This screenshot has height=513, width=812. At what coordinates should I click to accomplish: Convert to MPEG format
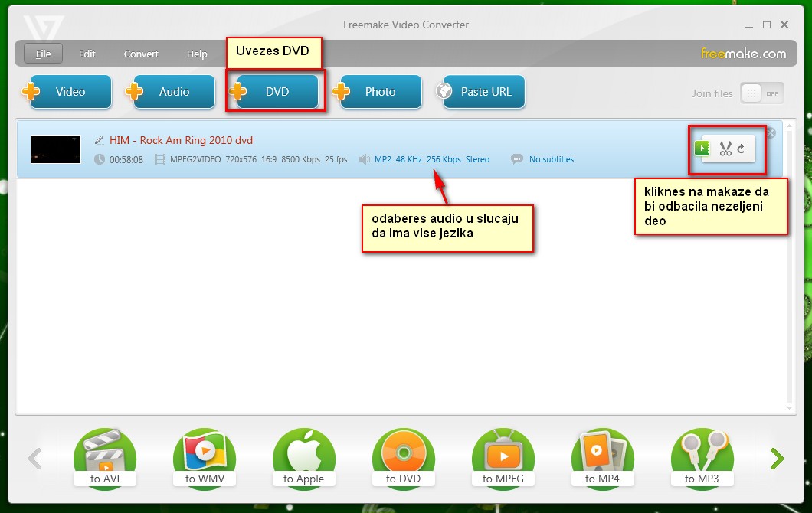click(x=503, y=458)
